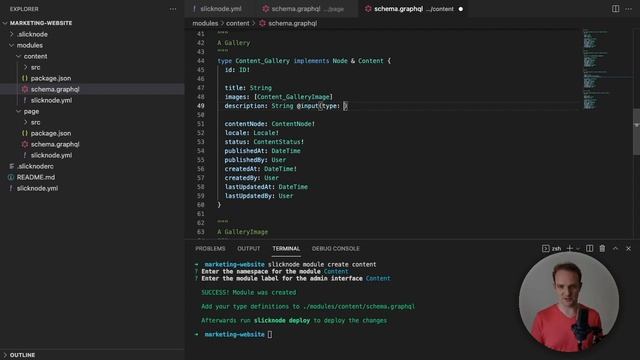Image resolution: width=640 pixels, height=360 pixels.
Task: Expand src folder under content
Action: pos(36,67)
